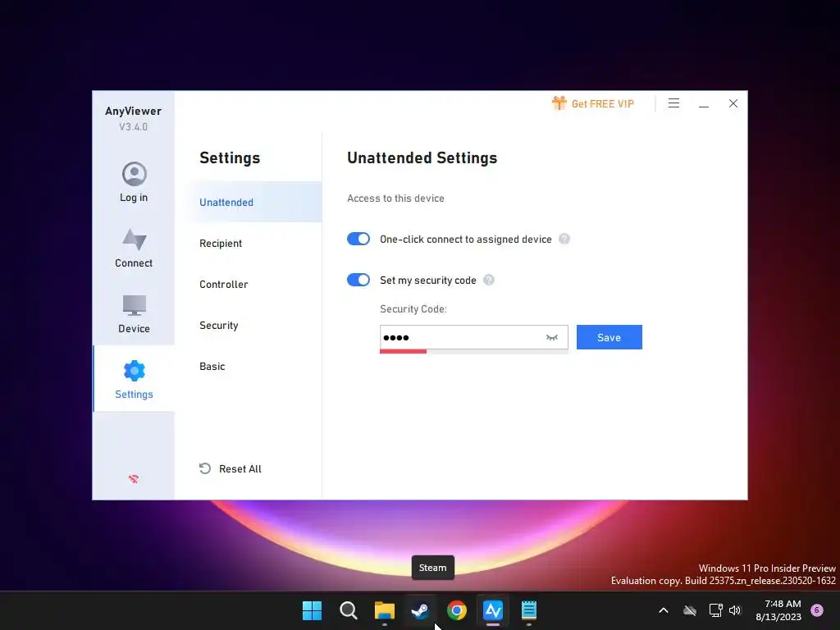Click help icon beside Set my security code

tap(489, 281)
